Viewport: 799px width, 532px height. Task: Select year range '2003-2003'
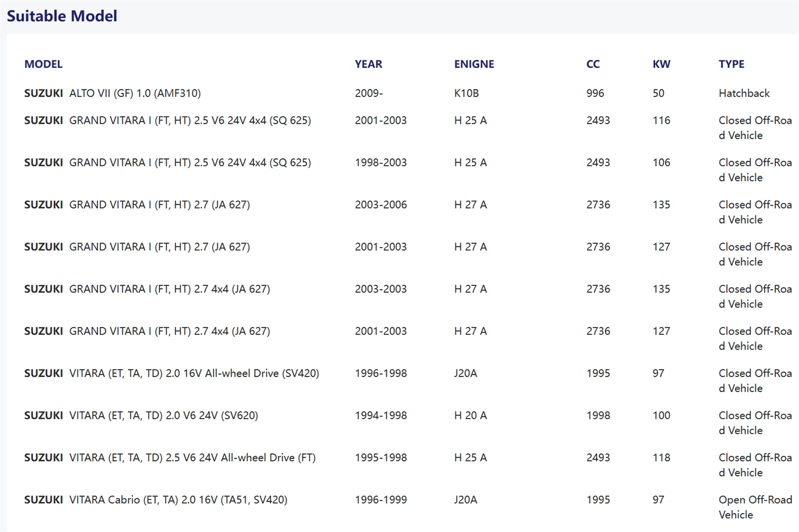(x=381, y=289)
